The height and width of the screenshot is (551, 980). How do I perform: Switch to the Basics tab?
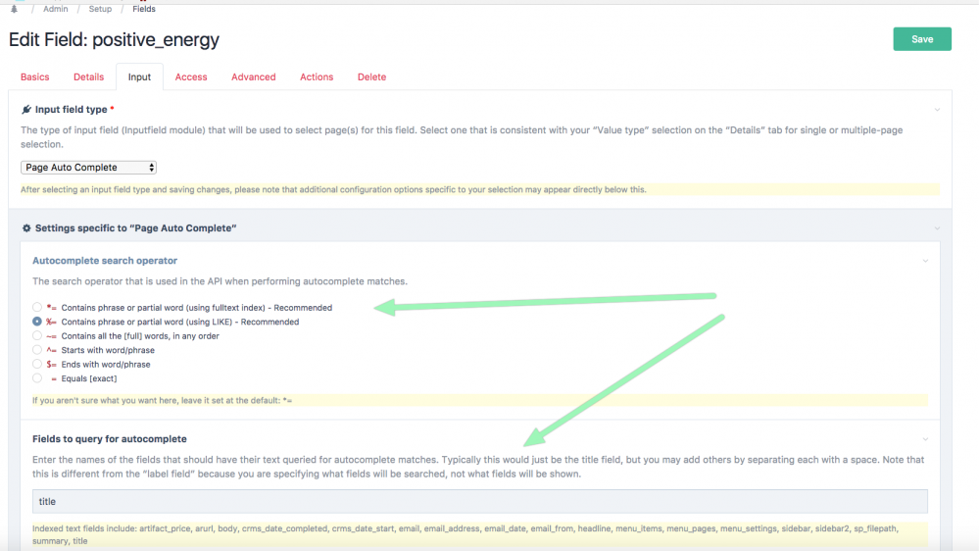(34, 77)
